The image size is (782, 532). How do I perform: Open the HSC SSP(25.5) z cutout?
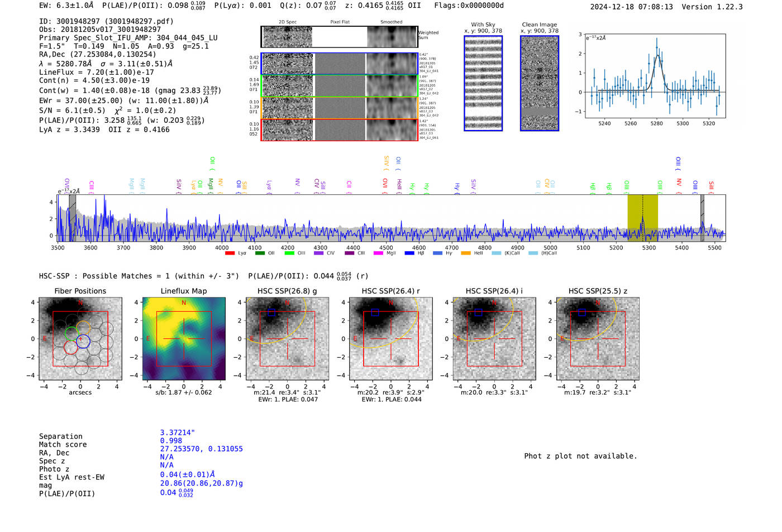coord(598,339)
